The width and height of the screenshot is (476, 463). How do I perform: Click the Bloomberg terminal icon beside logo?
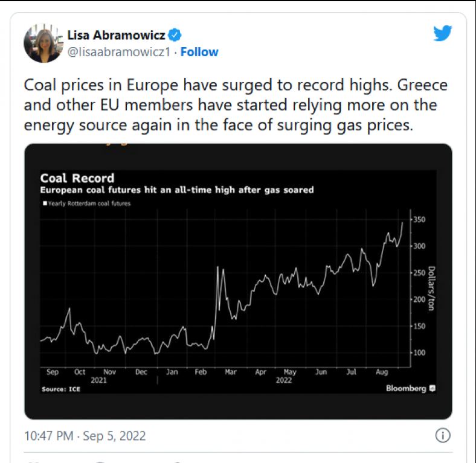(433, 388)
